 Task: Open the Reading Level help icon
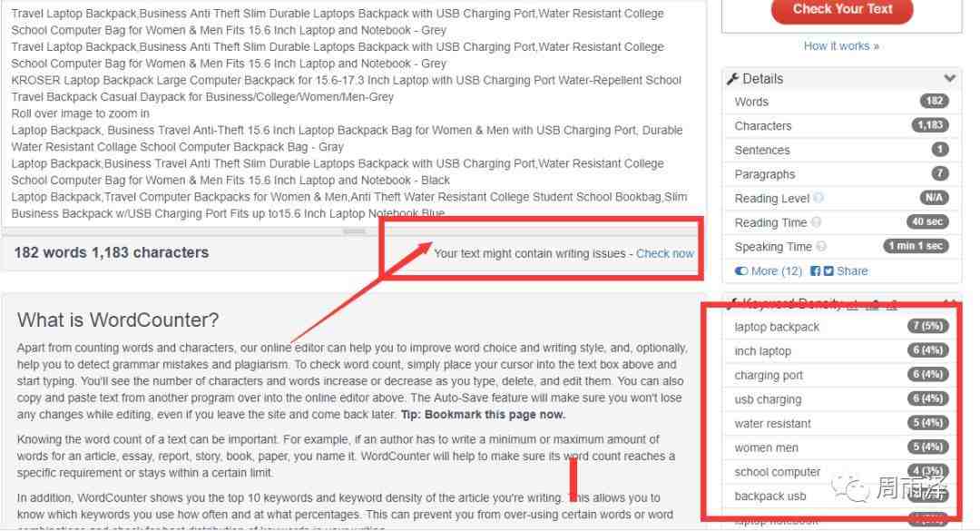pos(818,198)
